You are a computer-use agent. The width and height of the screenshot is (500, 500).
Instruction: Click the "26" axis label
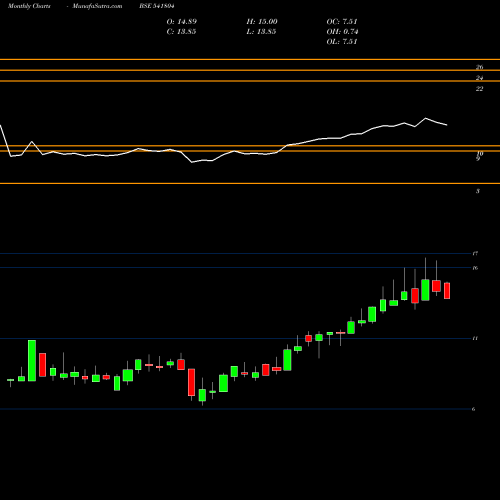pyautogui.click(x=479, y=67)
